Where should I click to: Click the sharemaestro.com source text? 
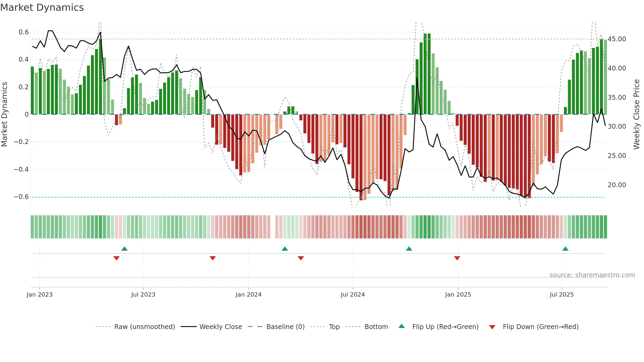(x=592, y=275)
